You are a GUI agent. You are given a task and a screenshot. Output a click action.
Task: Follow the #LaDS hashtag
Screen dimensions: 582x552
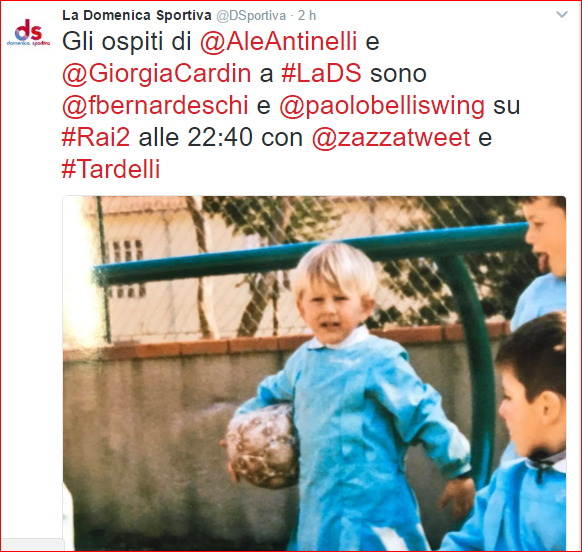[x=321, y=73]
